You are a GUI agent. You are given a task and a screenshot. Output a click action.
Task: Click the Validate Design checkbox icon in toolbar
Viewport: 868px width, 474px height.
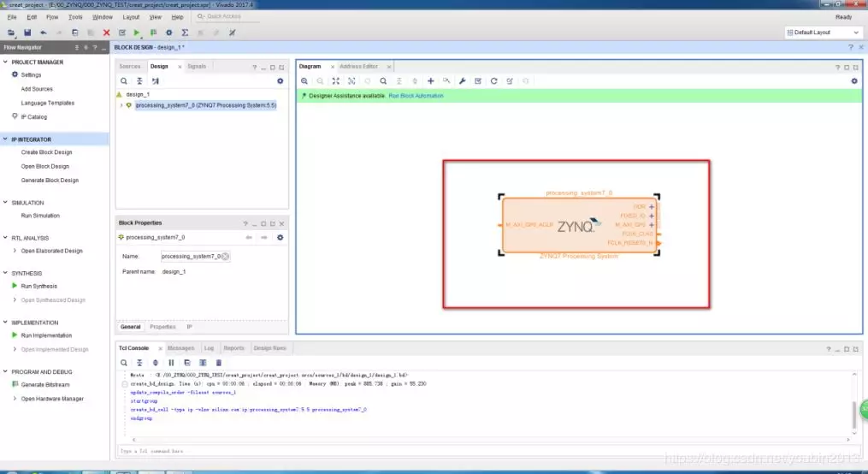click(121, 33)
